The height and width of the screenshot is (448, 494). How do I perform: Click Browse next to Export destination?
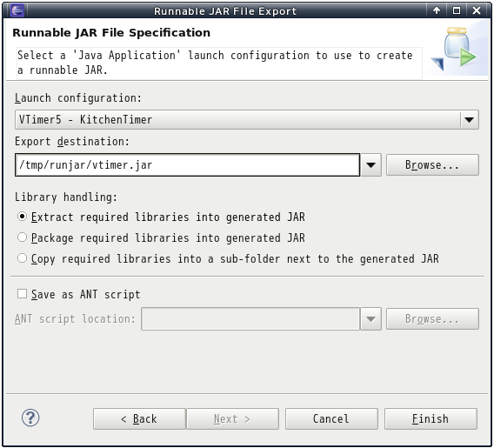(x=432, y=164)
